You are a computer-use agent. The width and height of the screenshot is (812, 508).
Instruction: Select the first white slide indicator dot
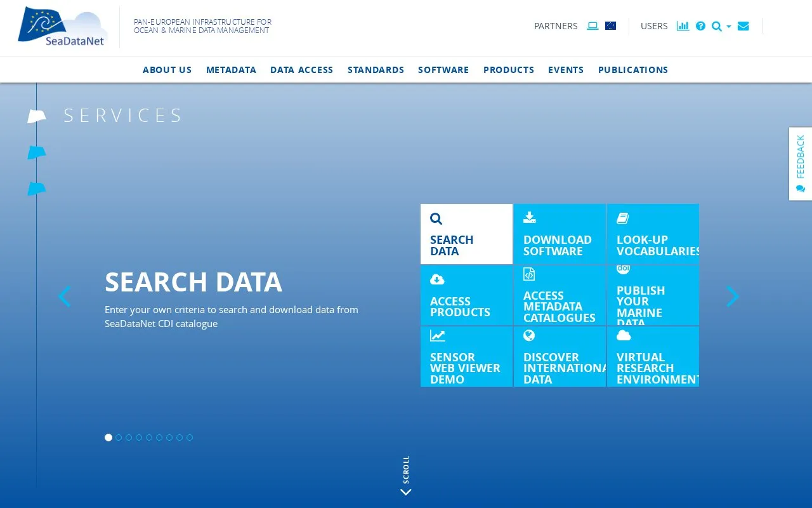click(x=108, y=438)
